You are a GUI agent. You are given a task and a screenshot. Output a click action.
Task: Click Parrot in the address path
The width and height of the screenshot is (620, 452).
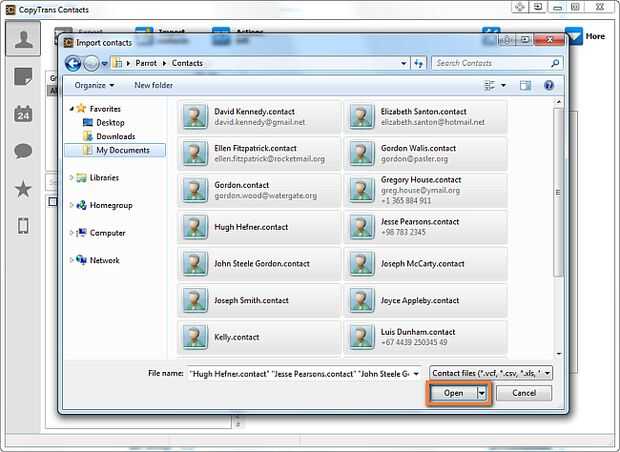(x=146, y=63)
